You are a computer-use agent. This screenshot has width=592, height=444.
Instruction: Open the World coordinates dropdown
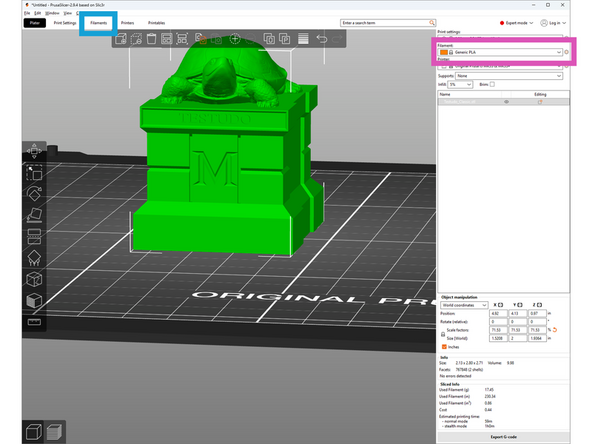click(464, 305)
